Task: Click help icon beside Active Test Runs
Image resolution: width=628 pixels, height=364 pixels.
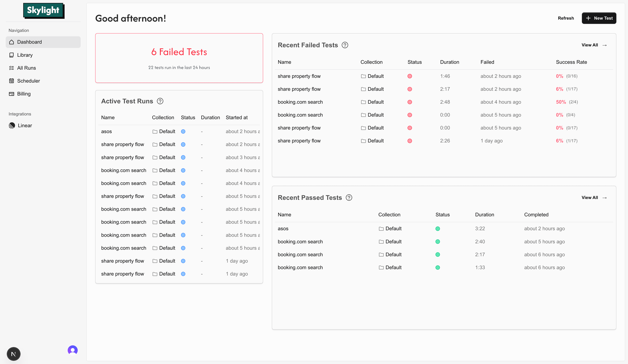Action: point(160,101)
